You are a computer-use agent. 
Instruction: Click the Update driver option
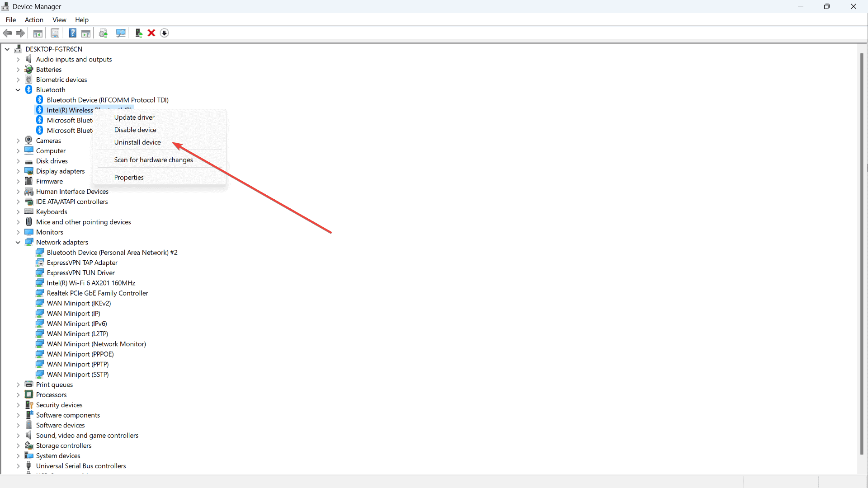[134, 117]
